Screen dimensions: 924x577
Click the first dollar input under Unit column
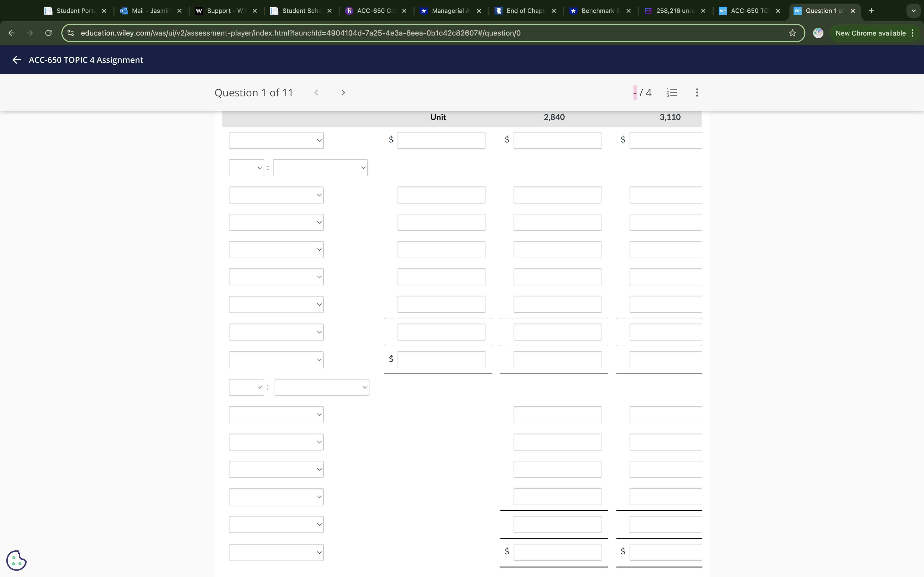[441, 140]
